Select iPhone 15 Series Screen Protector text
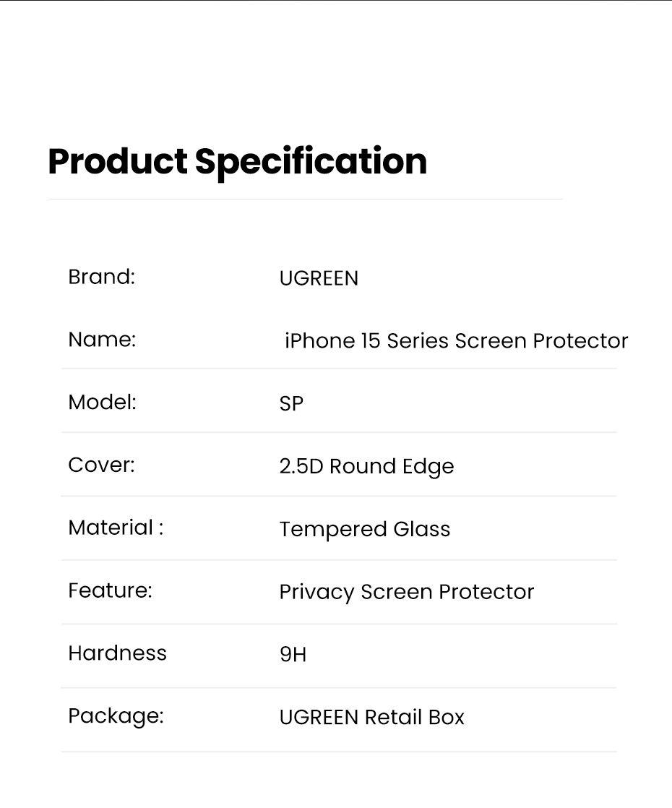Image resolution: width=672 pixels, height=808 pixels. point(456,341)
